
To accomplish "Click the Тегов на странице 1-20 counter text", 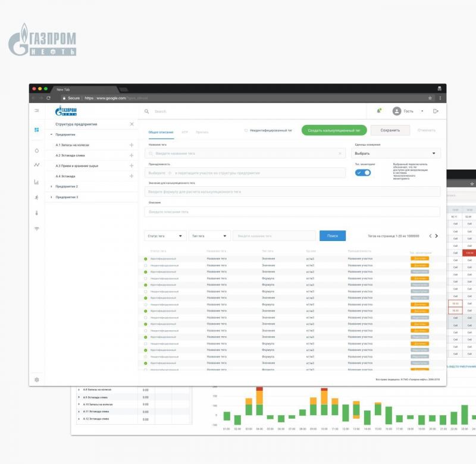I will [393, 236].
